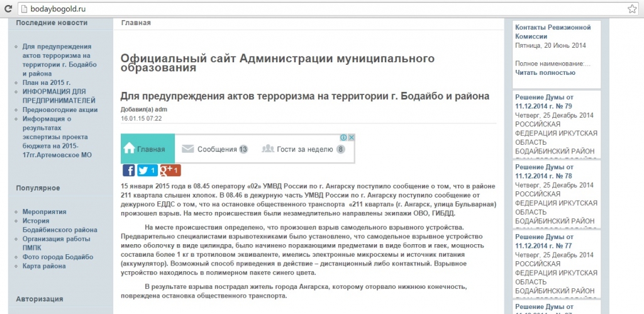Click the house icon in the ad banner
This screenshot has width=644, height=314.
(x=129, y=147)
